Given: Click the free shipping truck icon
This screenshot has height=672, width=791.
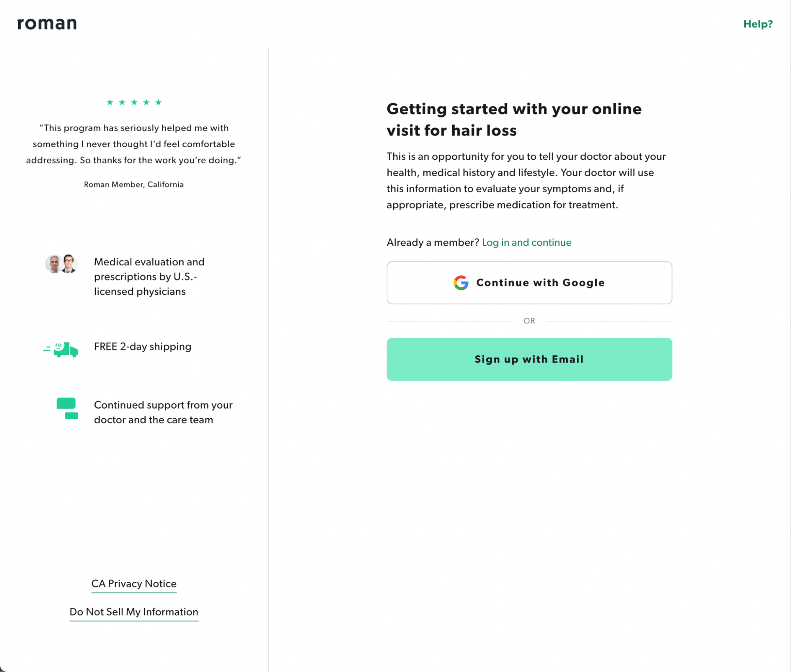Looking at the screenshot, I should [61, 346].
